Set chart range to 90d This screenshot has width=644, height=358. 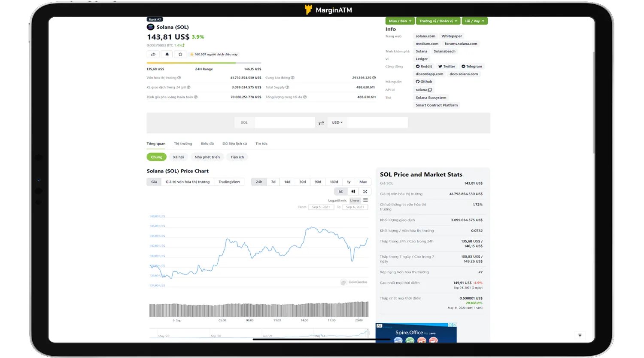click(318, 182)
